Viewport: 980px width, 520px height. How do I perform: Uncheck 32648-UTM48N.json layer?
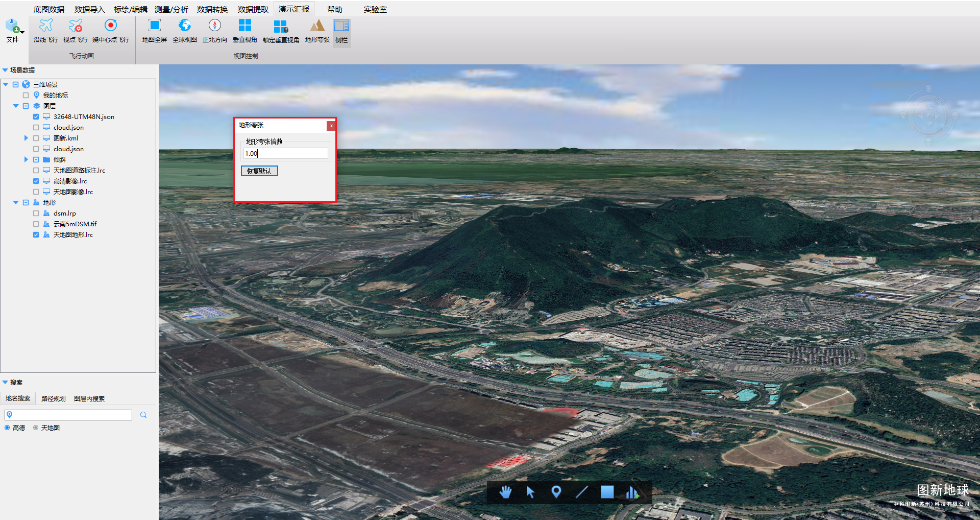coord(36,116)
